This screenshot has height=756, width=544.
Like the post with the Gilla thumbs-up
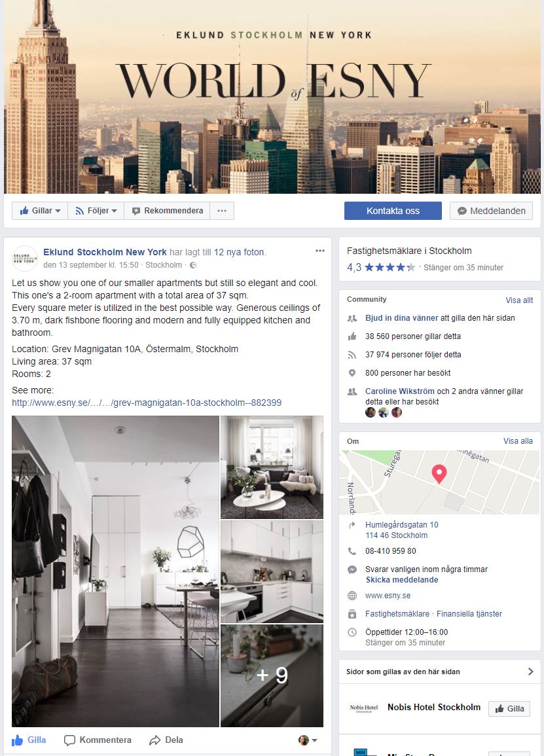point(29,740)
